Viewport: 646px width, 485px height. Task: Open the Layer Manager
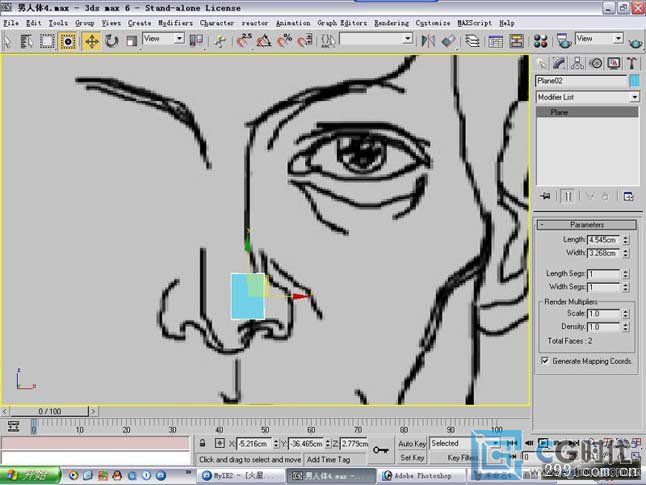[473, 41]
